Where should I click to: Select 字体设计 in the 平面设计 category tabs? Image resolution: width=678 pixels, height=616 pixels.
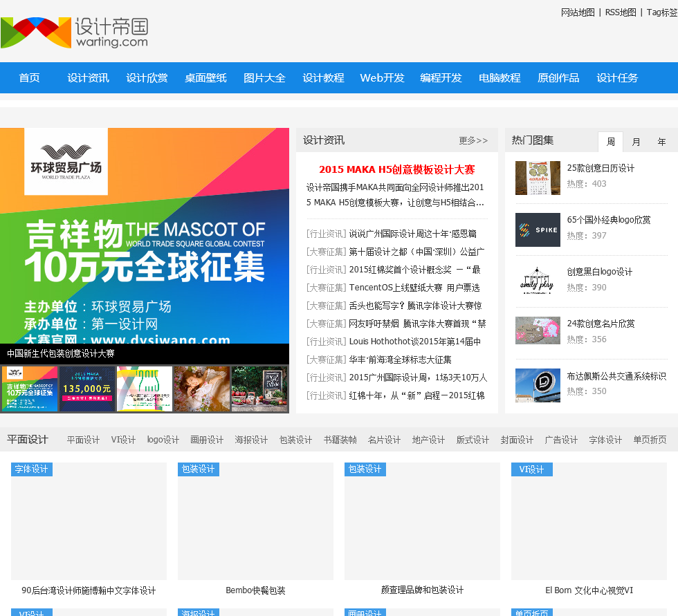(x=605, y=440)
